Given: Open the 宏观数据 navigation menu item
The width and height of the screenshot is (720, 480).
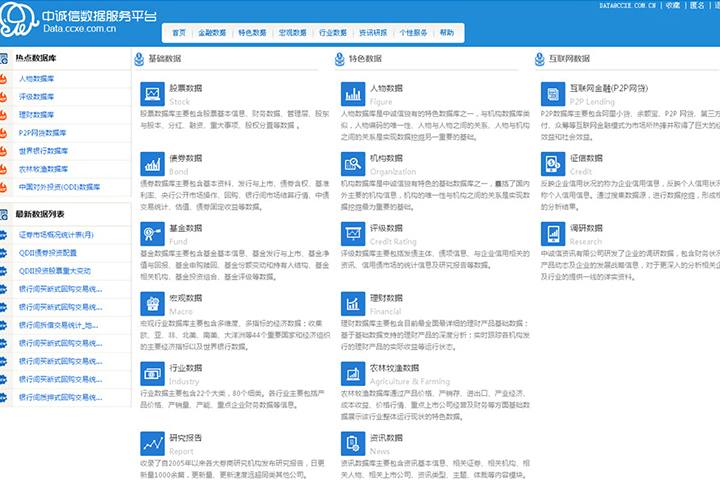Looking at the screenshot, I should tap(292, 33).
